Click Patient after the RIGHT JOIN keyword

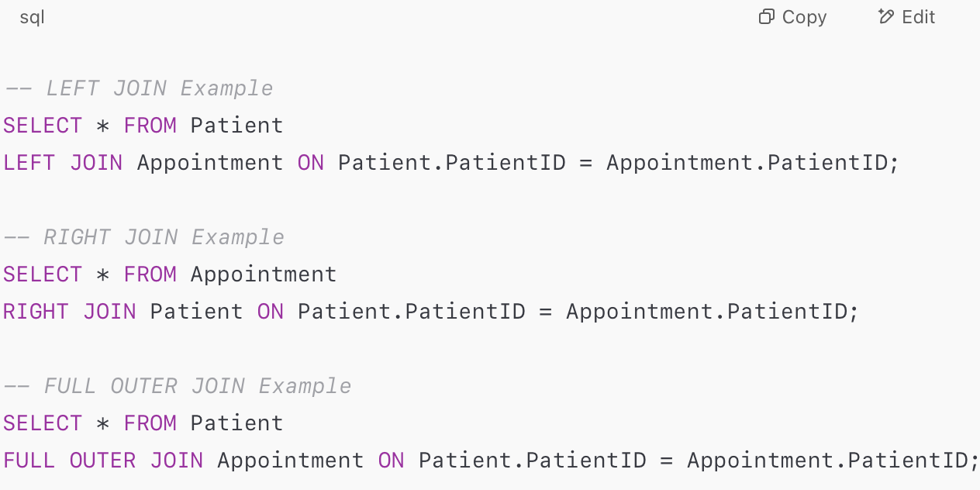[x=196, y=312]
